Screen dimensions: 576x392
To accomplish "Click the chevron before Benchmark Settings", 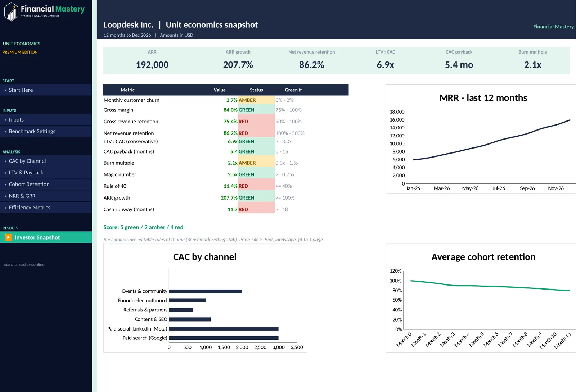I will click(x=5, y=132).
